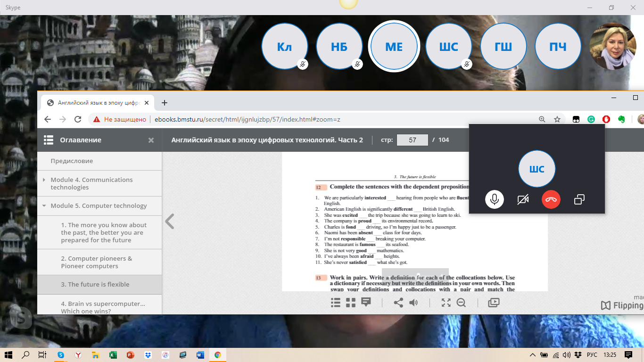Open the thumbnails grid view in viewer toolbar
Screen dimensions: 644x362
pos(350,303)
